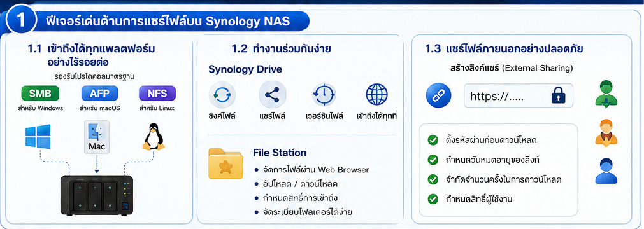This screenshot has height=229, width=644.
Task: Click the ซิงค์ไฟล์ label text
Action: pos(222,116)
